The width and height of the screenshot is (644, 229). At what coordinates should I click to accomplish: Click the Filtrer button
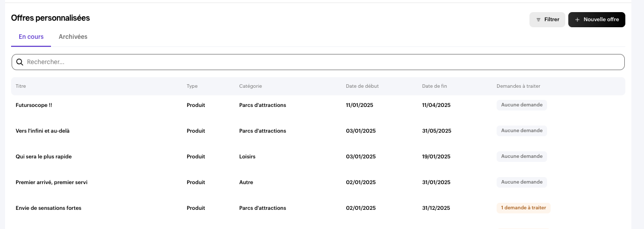[547, 20]
